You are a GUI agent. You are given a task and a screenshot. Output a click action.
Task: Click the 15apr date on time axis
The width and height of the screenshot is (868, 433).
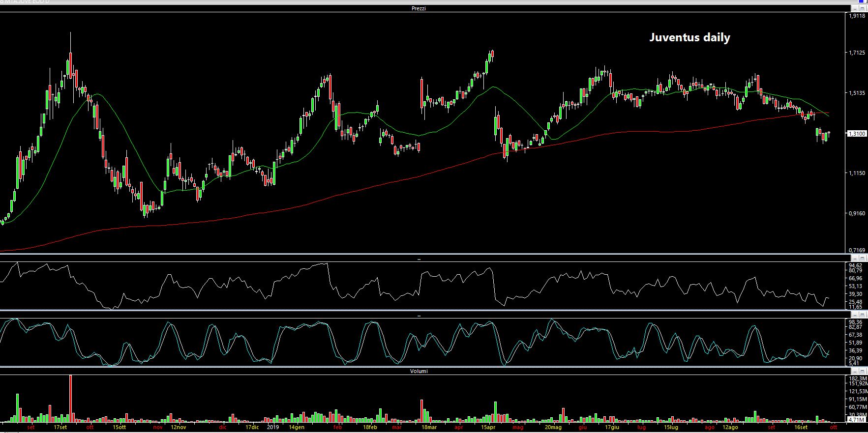pyautogui.click(x=488, y=427)
